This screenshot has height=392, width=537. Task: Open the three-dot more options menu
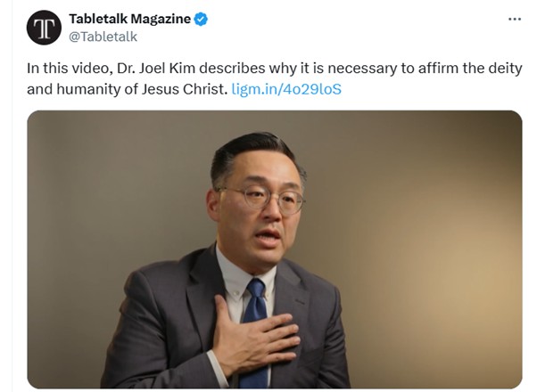pyautogui.click(x=515, y=20)
